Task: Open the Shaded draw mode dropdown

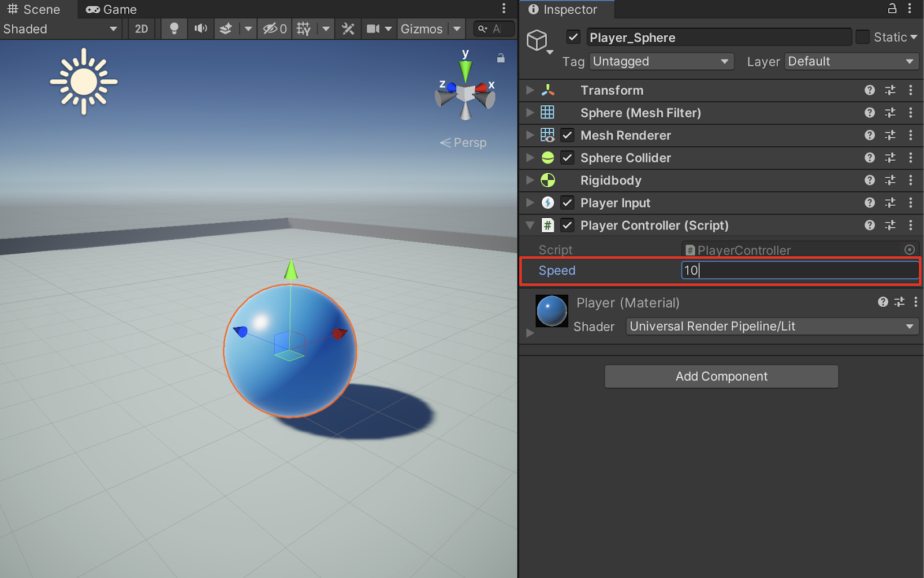Action: click(60, 29)
